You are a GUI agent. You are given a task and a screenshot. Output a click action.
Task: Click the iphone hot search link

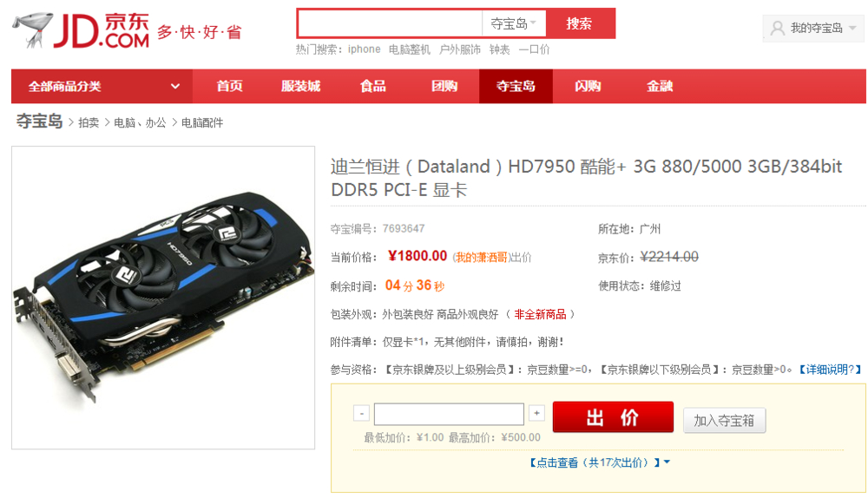point(364,49)
